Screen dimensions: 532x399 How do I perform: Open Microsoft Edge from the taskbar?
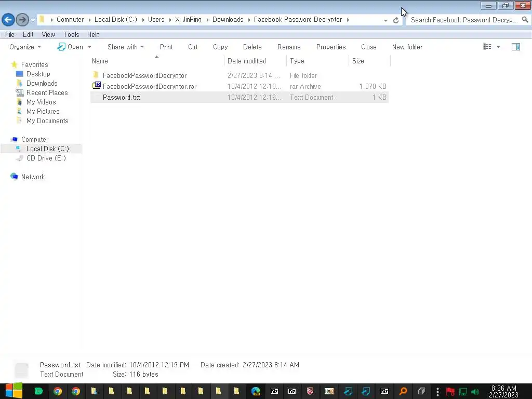click(x=256, y=391)
